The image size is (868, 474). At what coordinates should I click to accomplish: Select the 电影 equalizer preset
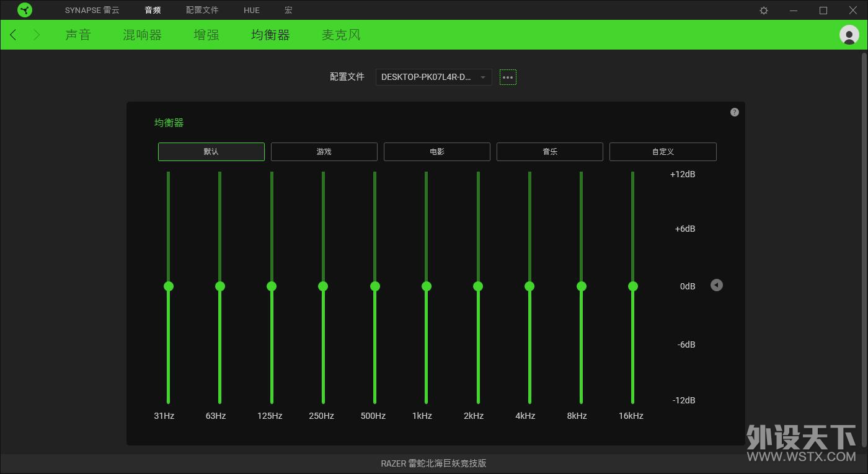[x=437, y=152]
